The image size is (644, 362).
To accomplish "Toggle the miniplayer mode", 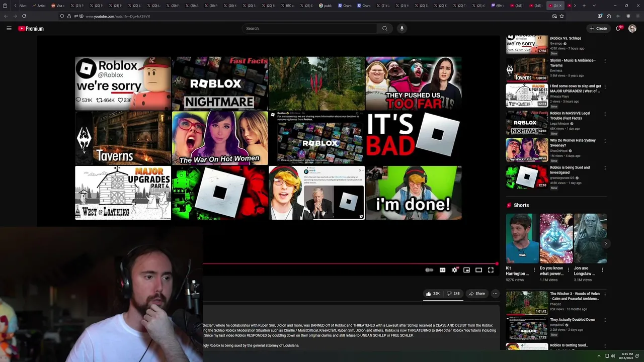I will pyautogui.click(x=466, y=270).
